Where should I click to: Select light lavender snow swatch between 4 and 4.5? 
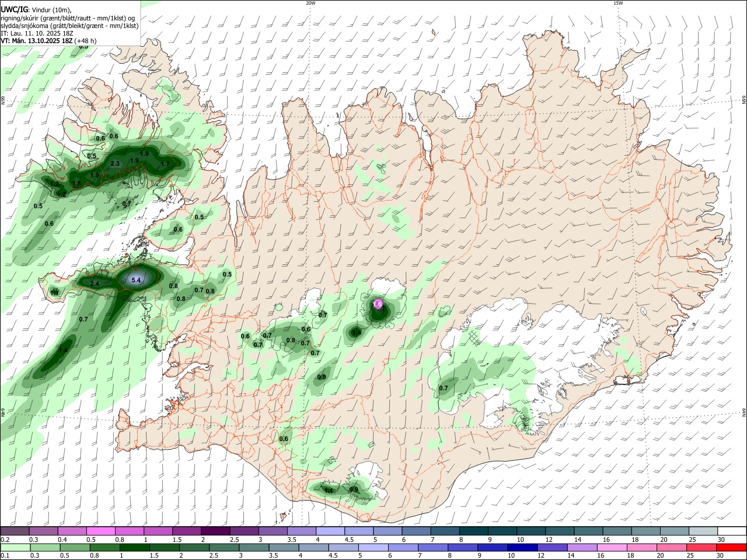(x=330, y=531)
